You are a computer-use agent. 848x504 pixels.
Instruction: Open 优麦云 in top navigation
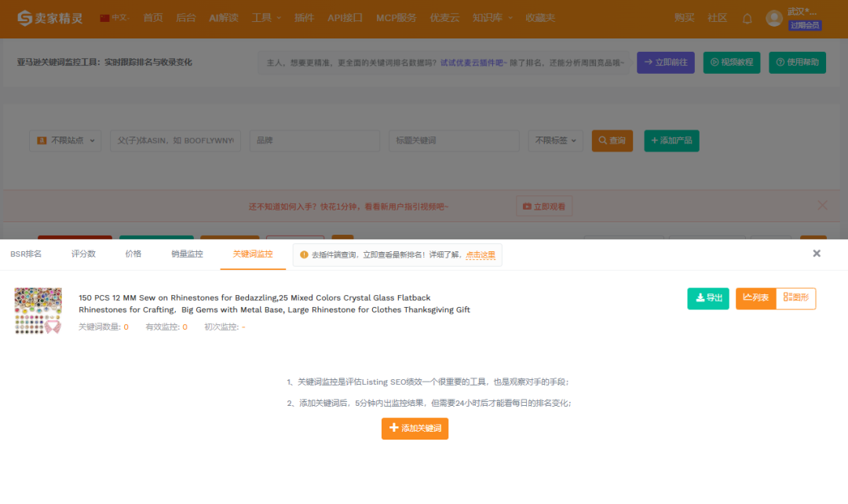[444, 18]
